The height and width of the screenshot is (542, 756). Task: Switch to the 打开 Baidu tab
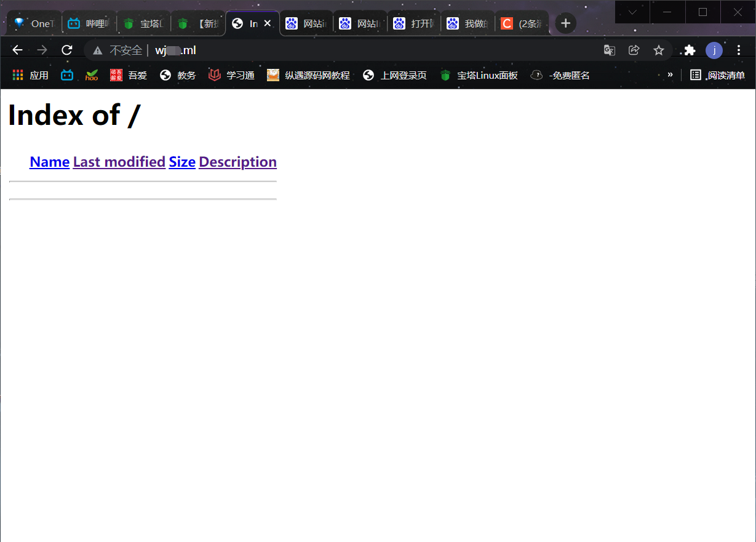click(x=415, y=23)
